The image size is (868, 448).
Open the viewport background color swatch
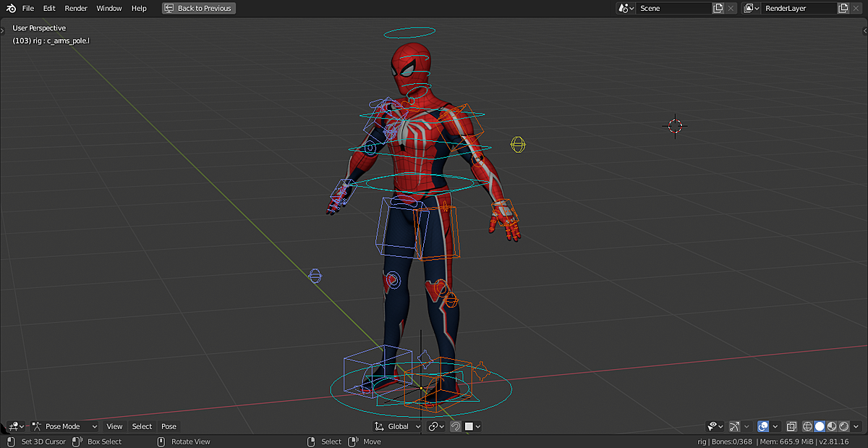point(467,426)
